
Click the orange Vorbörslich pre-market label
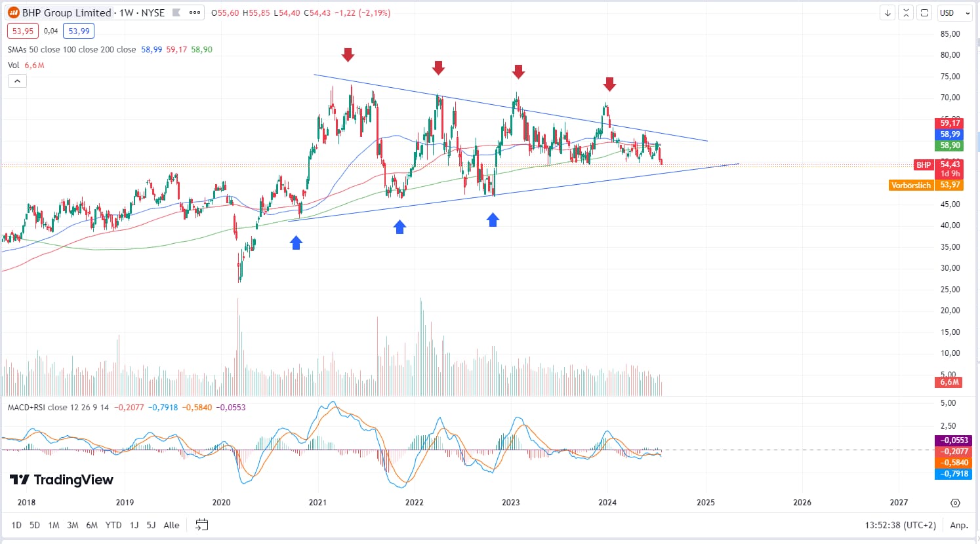click(911, 185)
